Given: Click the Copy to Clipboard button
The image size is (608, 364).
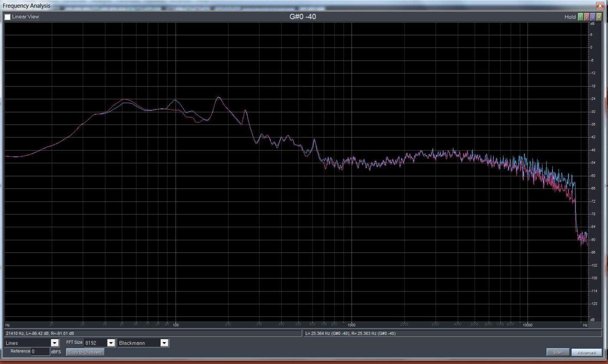Looking at the screenshot, I should click(x=85, y=352).
